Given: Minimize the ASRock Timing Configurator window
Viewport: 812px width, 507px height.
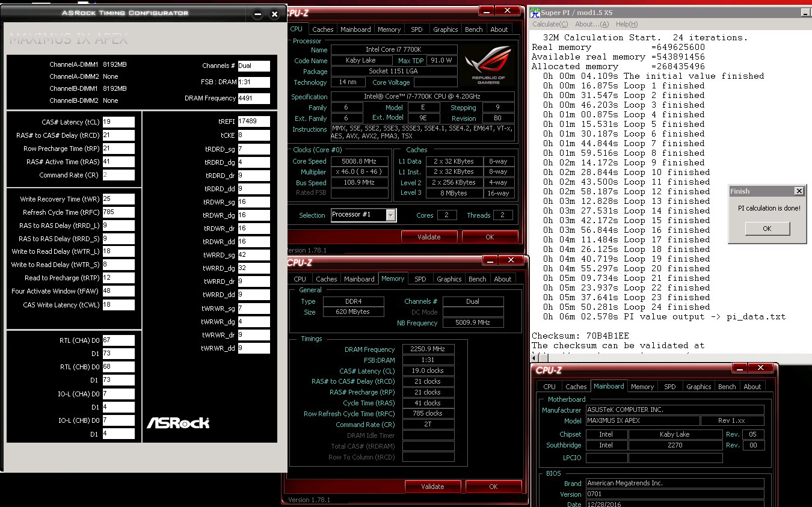Looking at the screenshot, I should (x=257, y=14).
